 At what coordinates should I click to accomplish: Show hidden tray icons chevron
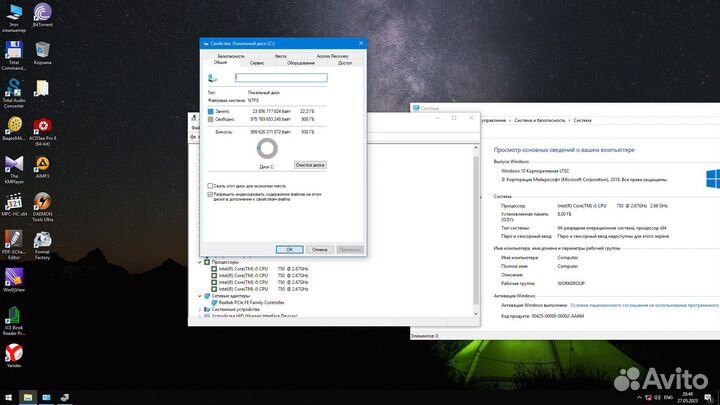point(639,397)
